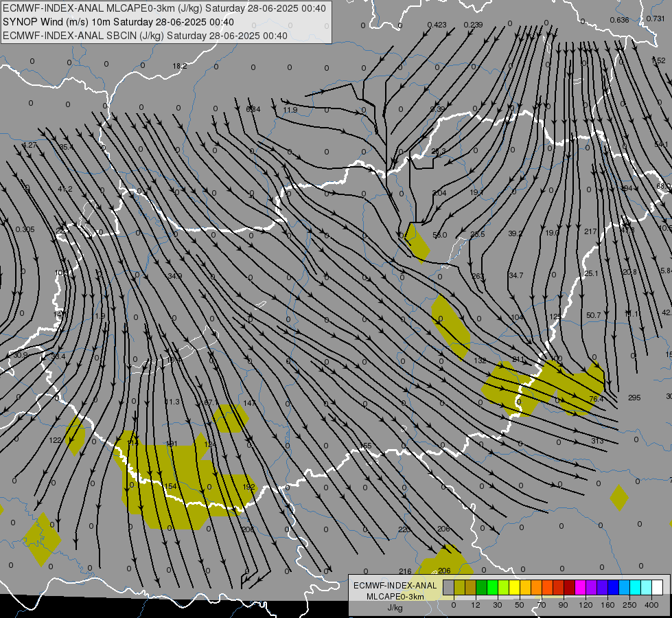Click the map value 0.731
The width and height of the screenshot is (672, 618).
[656, 19]
